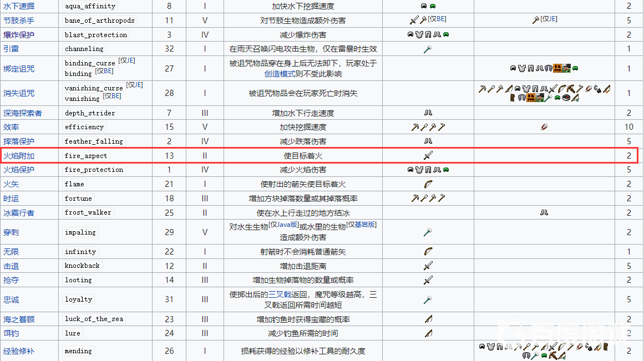Image resolution: width=644 pixels, height=361 pixels.
Task: Click the boots icon in the depth_strider row
Action: [x=428, y=113]
